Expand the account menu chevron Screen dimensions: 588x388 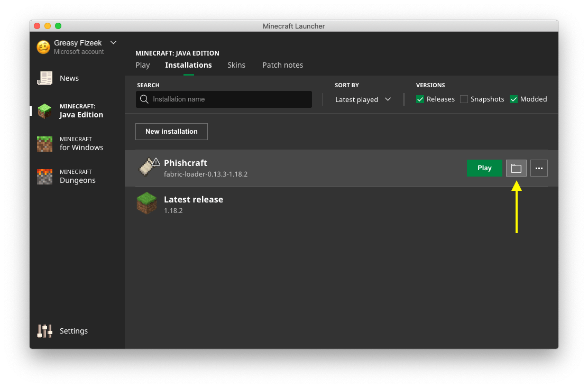(113, 43)
